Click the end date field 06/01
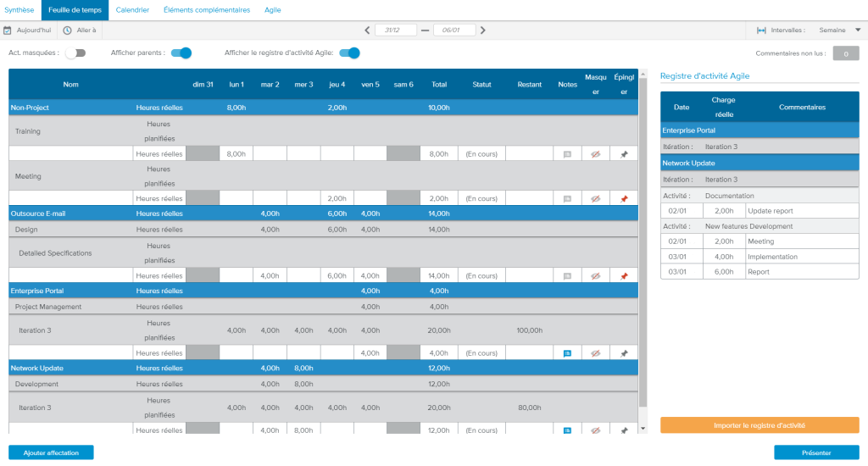The height and width of the screenshot is (466, 868). click(x=454, y=31)
